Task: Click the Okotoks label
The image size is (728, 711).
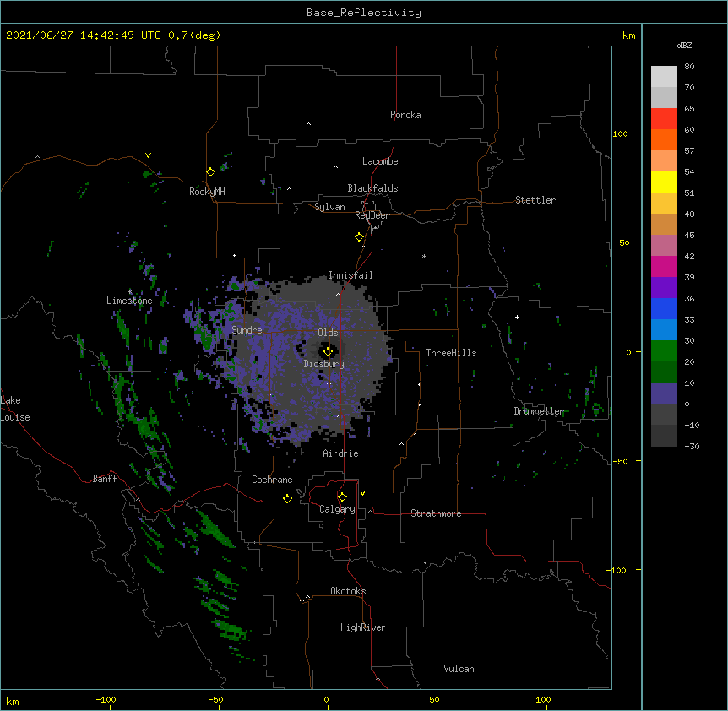Action: click(348, 591)
